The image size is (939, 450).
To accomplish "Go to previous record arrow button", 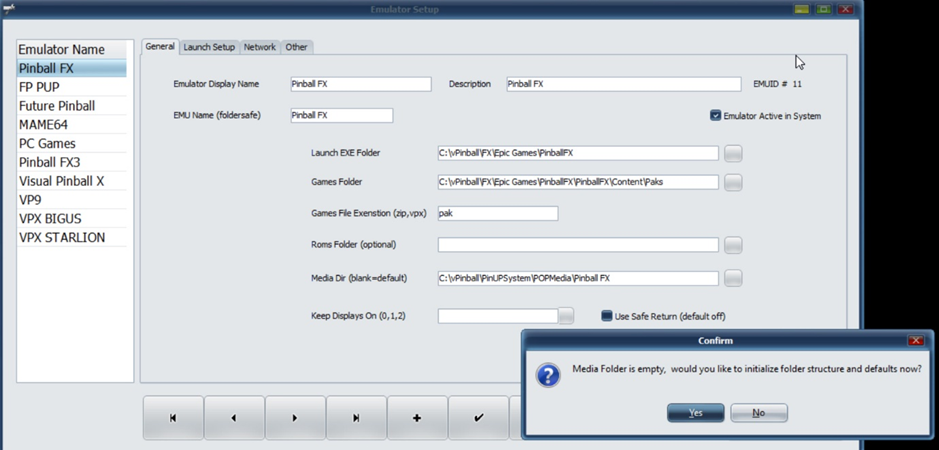I will (x=234, y=418).
